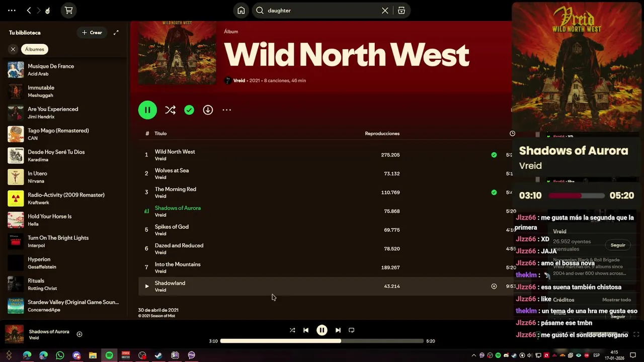The height and width of the screenshot is (362, 644).
Task: Toggle the saved check on Wild North West track
Action: click(x=494, y=155)
